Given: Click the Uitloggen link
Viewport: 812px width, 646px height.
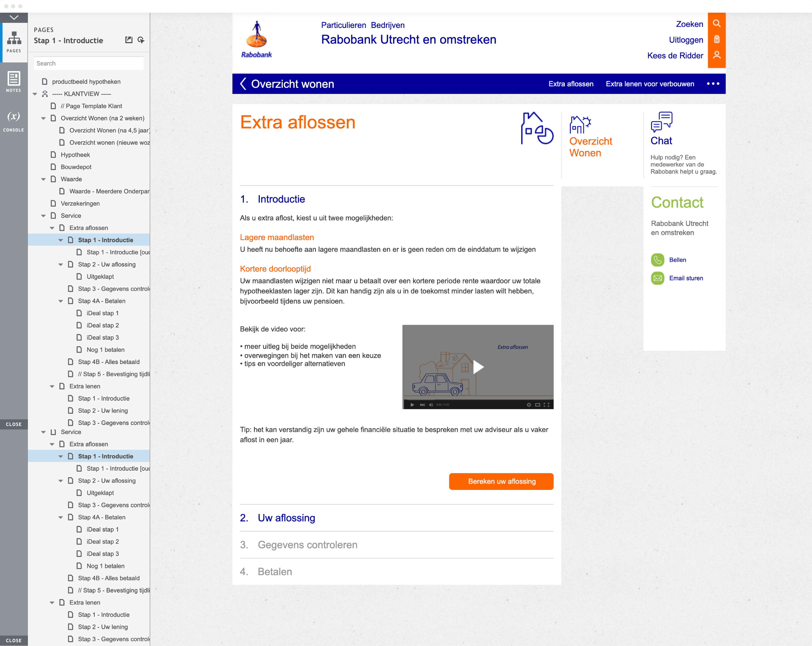Looking at the screenshot, I should [x=686, y=40].
